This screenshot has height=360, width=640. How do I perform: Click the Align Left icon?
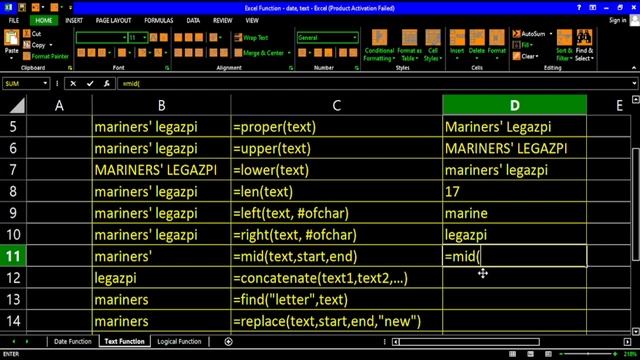178,52
